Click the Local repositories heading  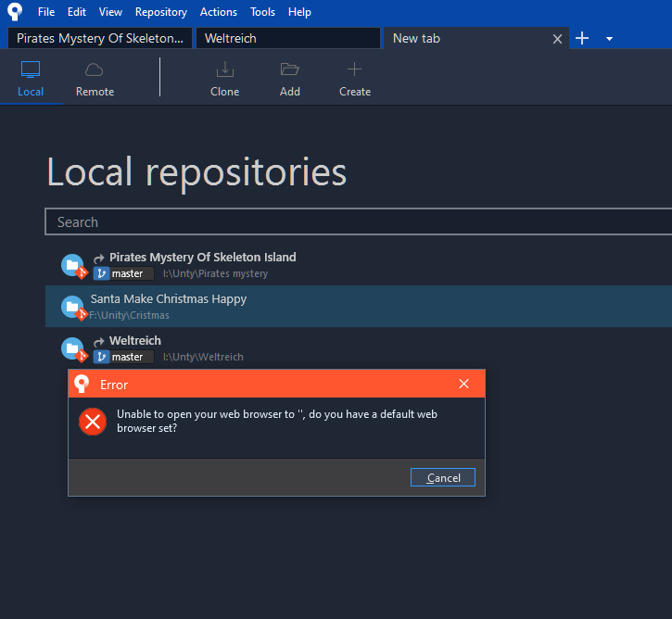click(x=197, y=172)
